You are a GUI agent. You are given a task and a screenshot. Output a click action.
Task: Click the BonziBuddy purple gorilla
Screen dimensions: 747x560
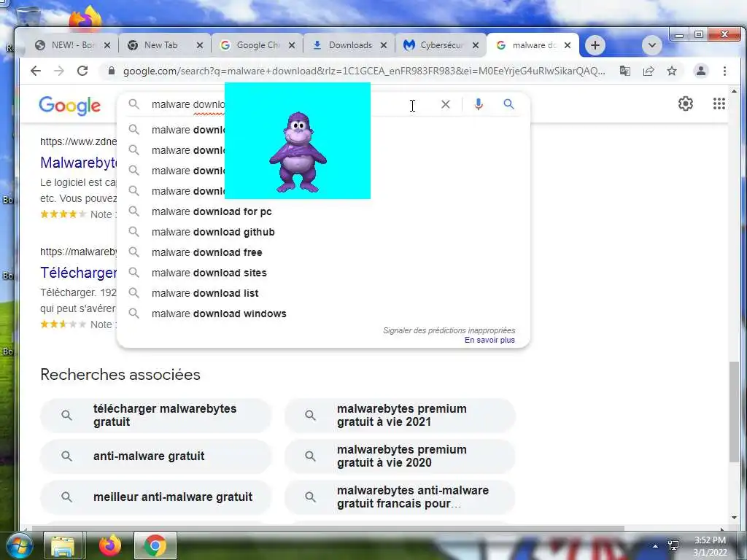click(298, 152)
